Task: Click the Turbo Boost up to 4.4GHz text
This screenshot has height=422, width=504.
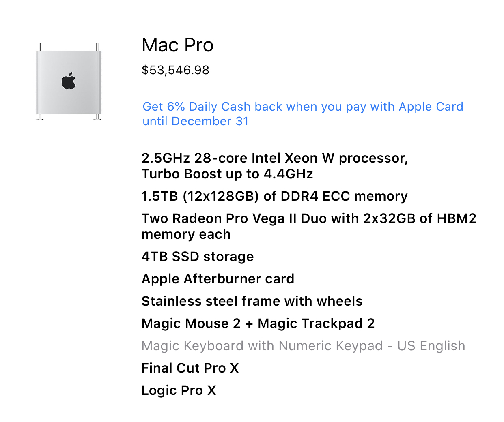Action: tap(227, 174)
